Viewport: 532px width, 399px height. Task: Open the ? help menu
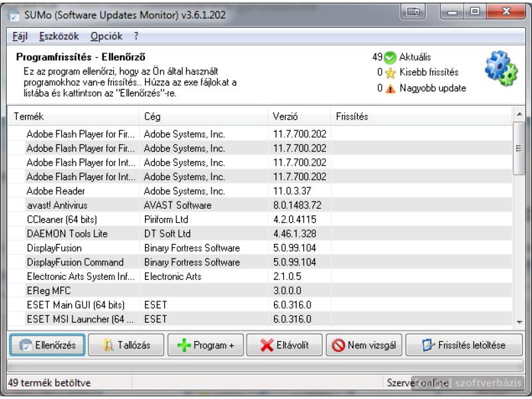(x=136, y=37)
